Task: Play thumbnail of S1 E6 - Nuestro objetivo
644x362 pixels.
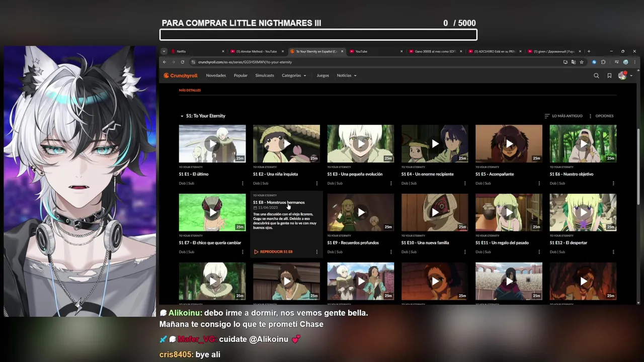Action: point(583,144)
